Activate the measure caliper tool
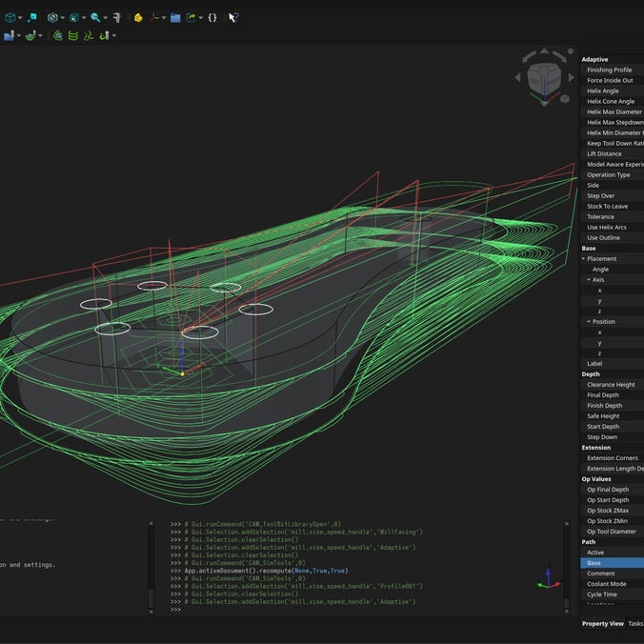Image resolution: width=644 pixels, height=644 pixels. tap(117, 18)
